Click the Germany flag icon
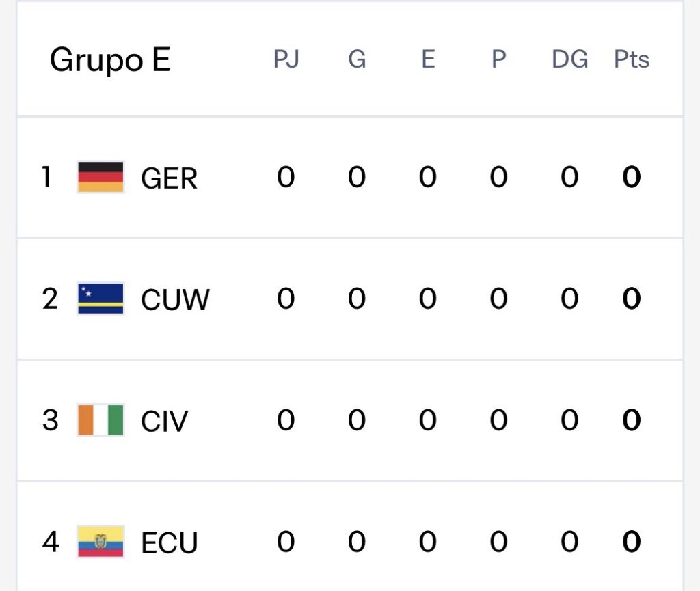 click(100, 178)
